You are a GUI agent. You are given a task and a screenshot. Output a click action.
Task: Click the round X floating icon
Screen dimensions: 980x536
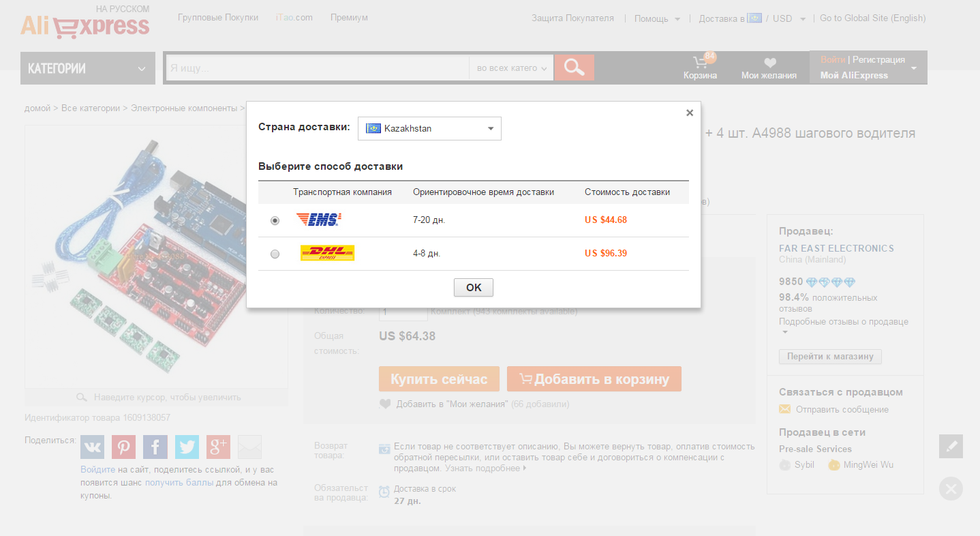click(x=951, y=488)
